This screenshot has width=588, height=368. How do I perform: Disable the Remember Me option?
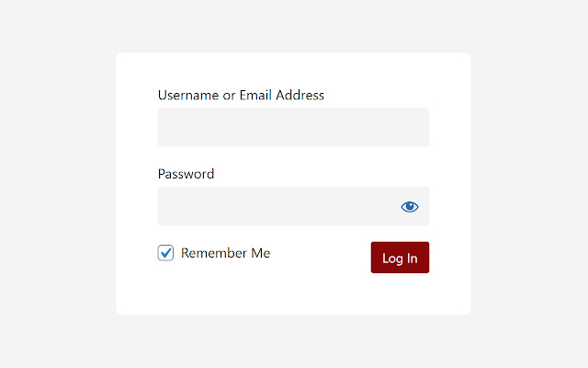[166, 253]
